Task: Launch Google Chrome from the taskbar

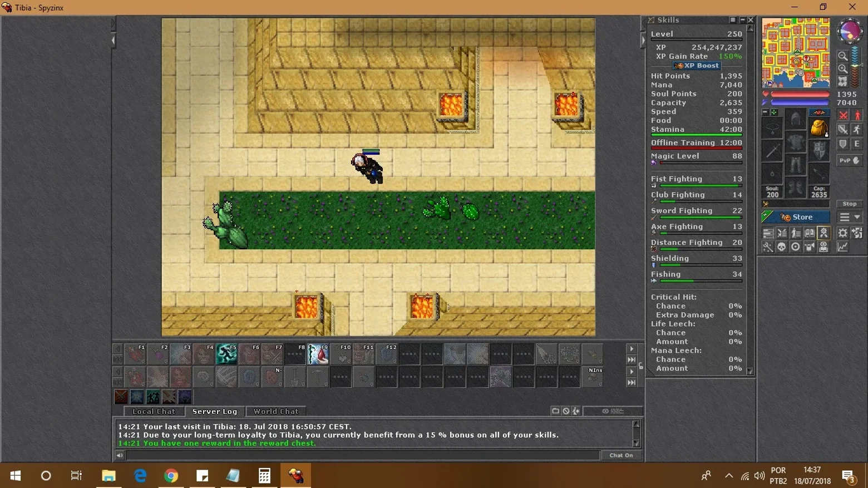Action: 171,476
